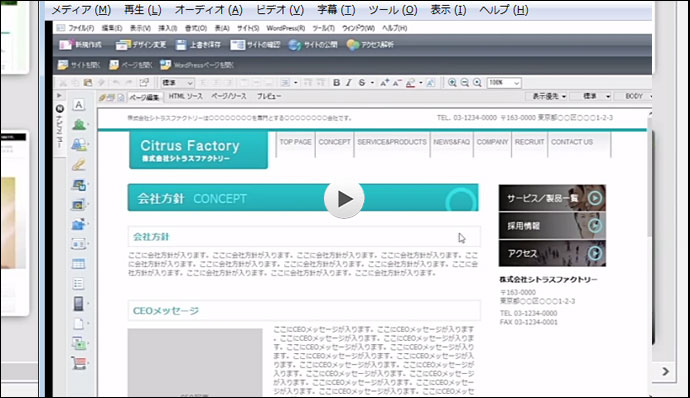Open the ビデオ (V) menu
The width and height of the screenshot is (690, 398).
tap(280, 10)
